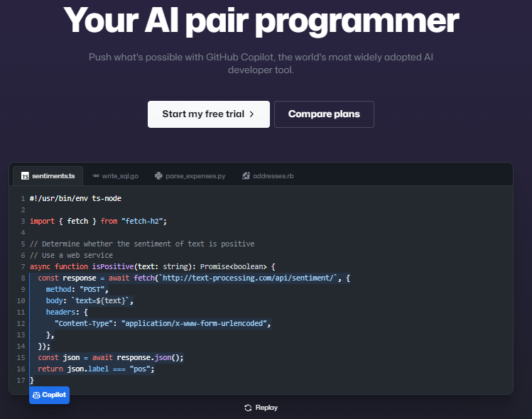Click the 'Determine whether the sentiment' comment
This screenshot has width=532, height=419.
142,244
